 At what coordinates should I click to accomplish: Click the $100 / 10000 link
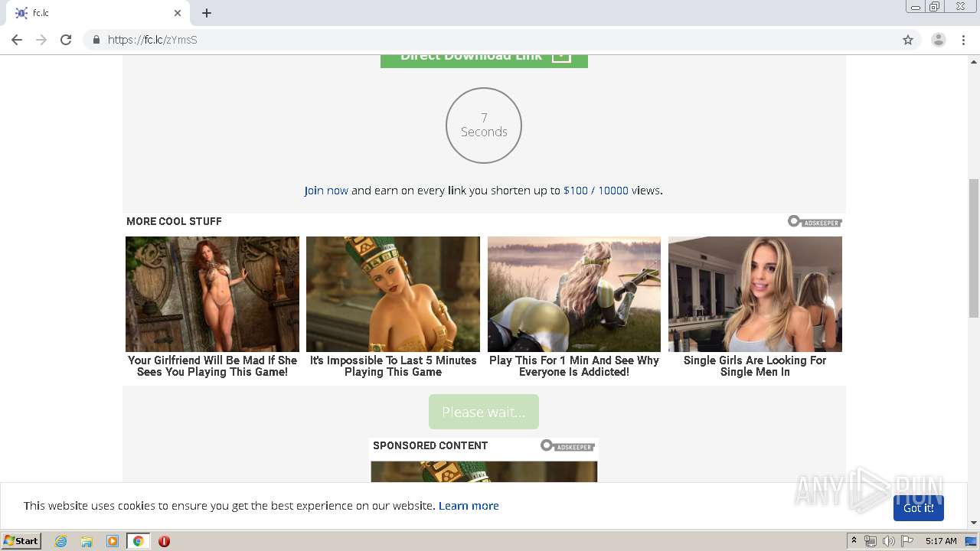(x=596, y=191)
